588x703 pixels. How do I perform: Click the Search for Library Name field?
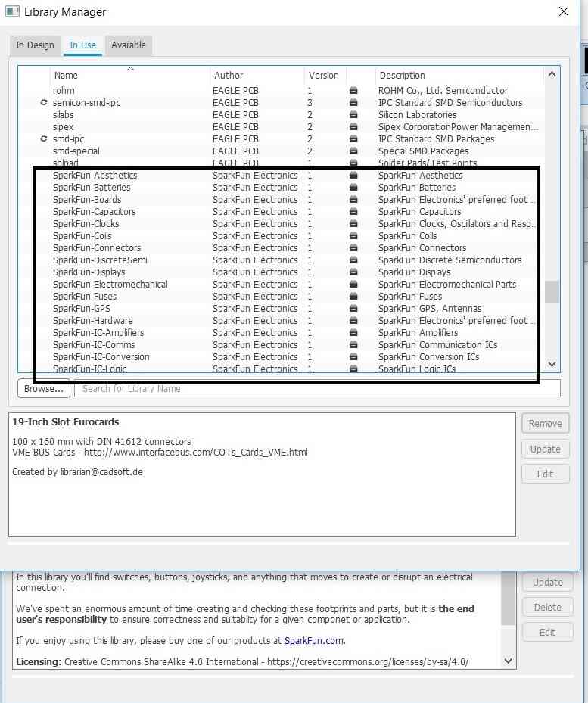tap(317, 389)
